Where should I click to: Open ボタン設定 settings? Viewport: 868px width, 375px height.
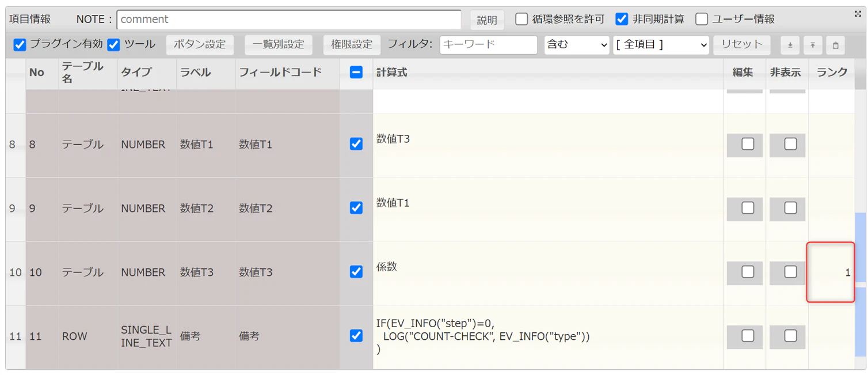pyautogui.click(x=200, y=44)
